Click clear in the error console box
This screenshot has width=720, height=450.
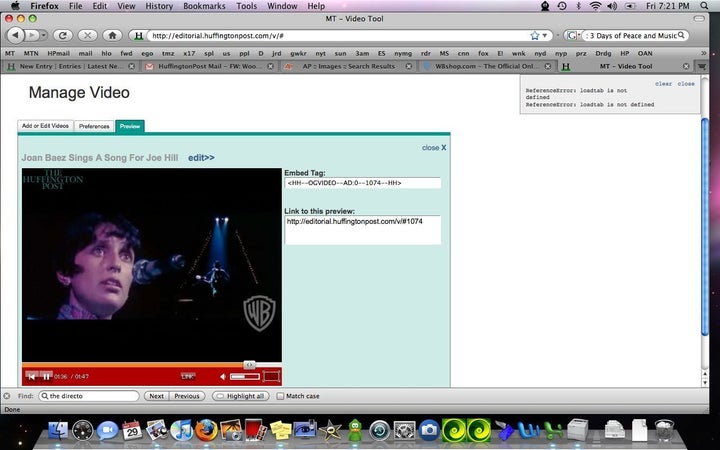(x=664, y=84)
